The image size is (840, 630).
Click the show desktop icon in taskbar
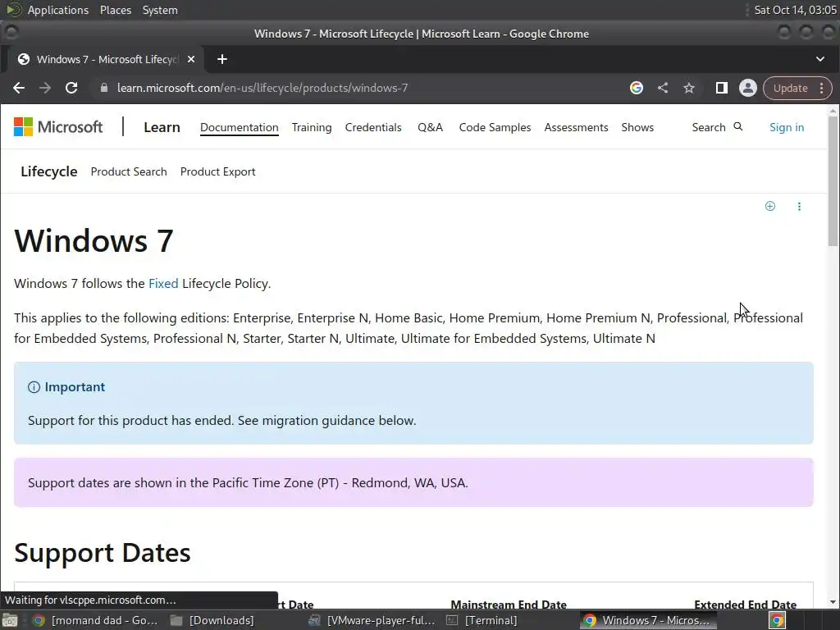tap(10, 620)
